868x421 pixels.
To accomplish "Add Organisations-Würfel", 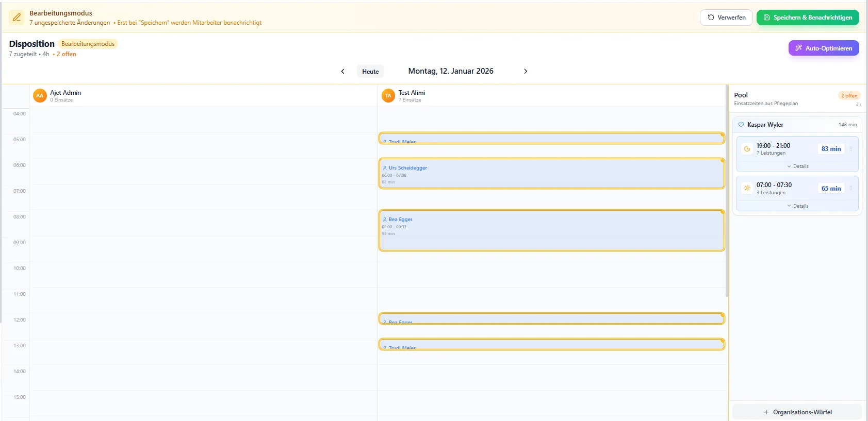I will coord(797,412).
